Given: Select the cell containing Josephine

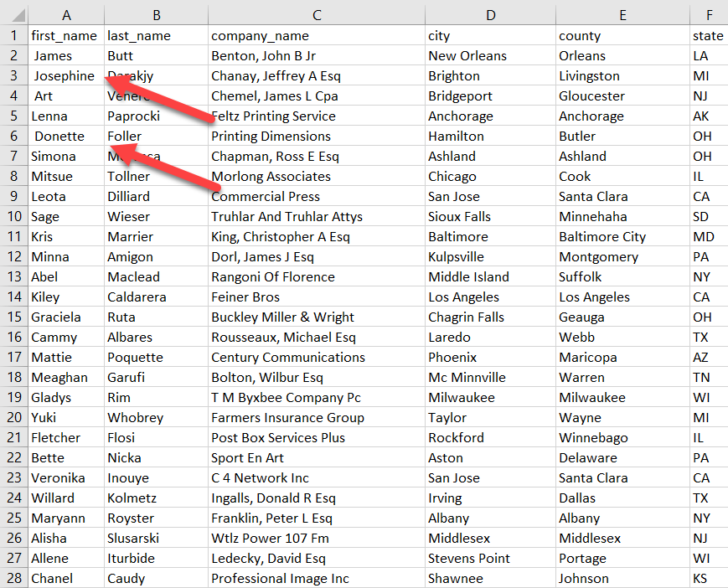Looking at the screenshot, I should (x=65, y=76).
